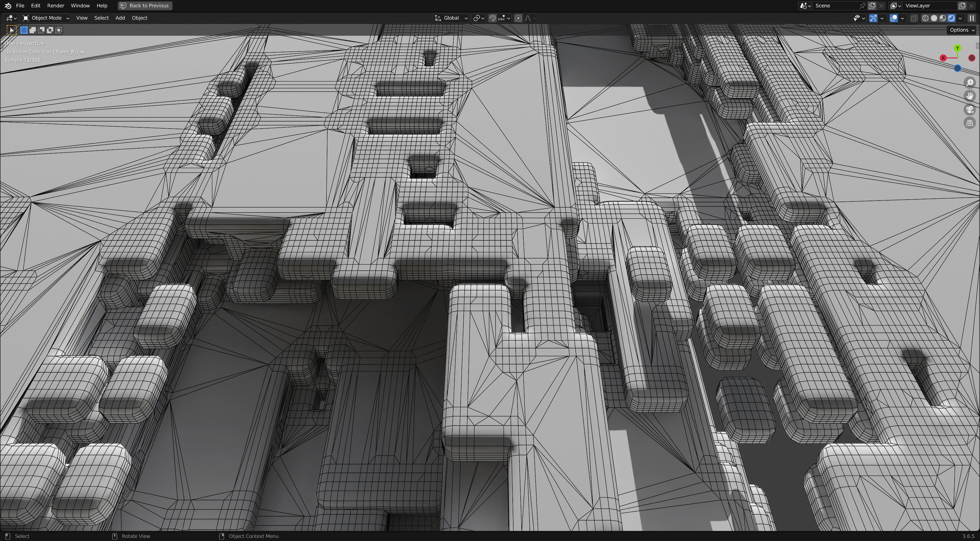Toggle viewport overlays

[x=894, y=18]
